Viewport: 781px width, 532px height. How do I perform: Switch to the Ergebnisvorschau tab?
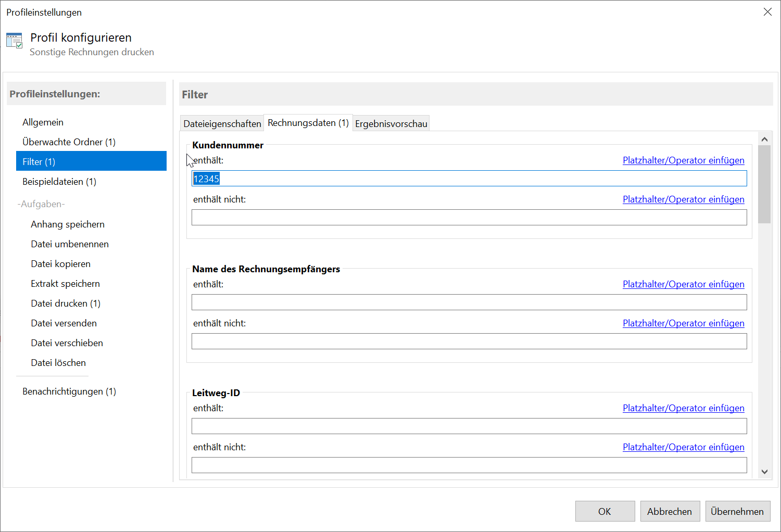[x=391, y=123]
